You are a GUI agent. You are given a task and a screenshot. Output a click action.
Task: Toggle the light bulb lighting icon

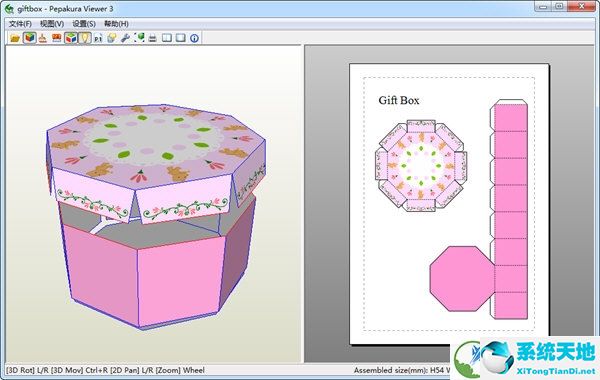85,38
